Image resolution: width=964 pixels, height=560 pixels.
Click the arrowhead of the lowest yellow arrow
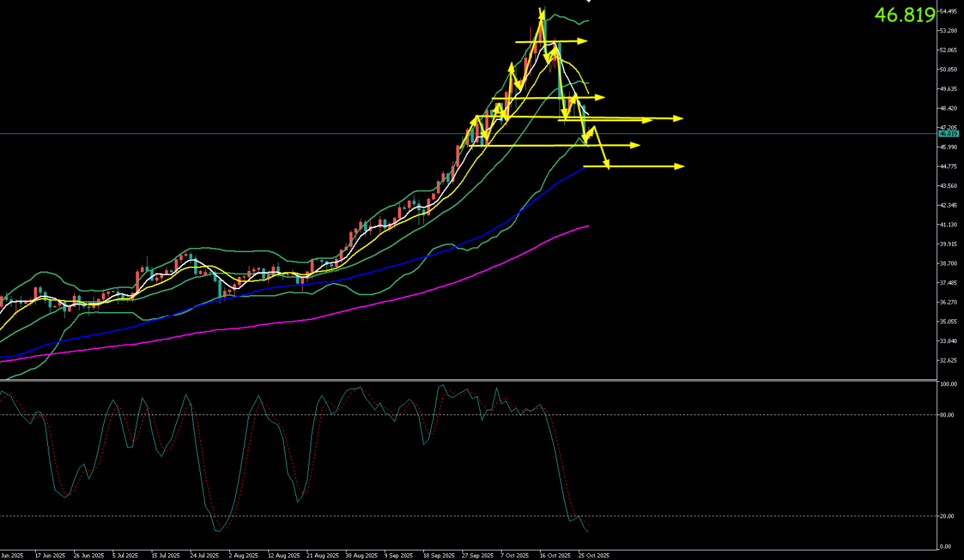tap(680, 166)
